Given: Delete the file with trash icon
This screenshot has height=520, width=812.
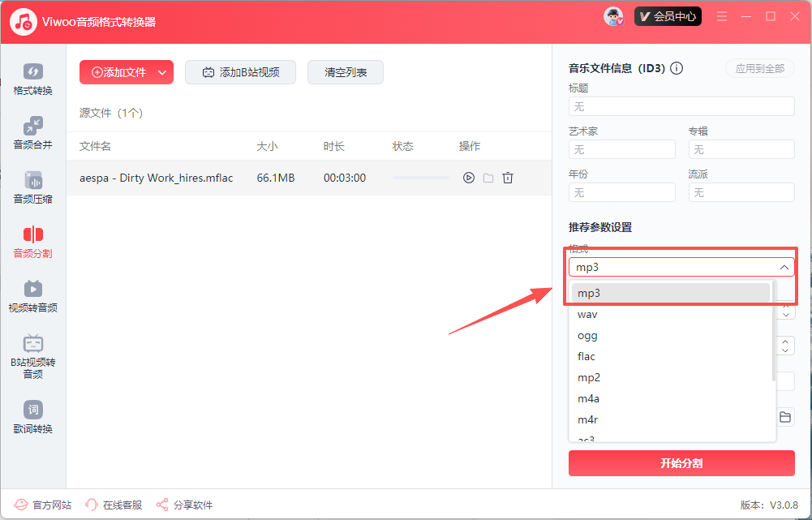Looking at the screenshot, I should pyautogui.click(x=508, y=178).
